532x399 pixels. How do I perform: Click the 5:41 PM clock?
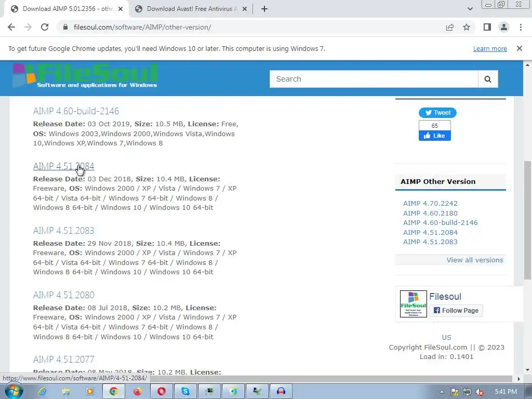pyautogui.click(x=506, y=392)
